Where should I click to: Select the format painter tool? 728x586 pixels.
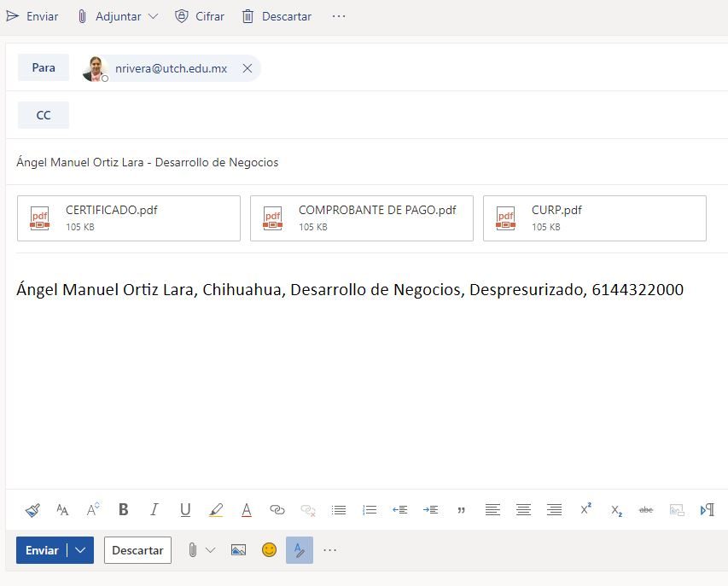32,510
